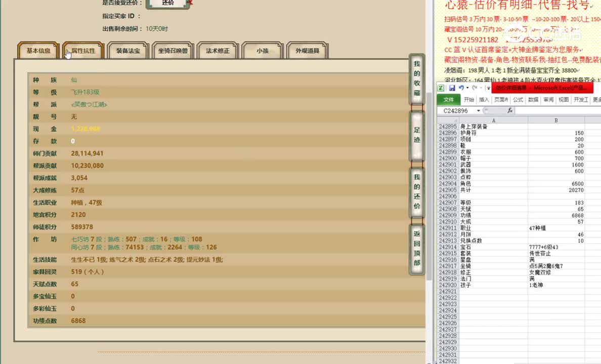This screenshot has width=601, height=364.
Task: Switch to the 开始 ribbon tab
Action: [x=469, y=100]
